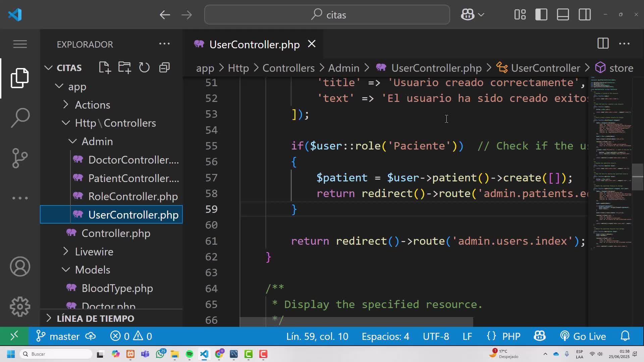Click the app breadcrumb segment
Screen dimensions: 644x362
click(205, 68)
